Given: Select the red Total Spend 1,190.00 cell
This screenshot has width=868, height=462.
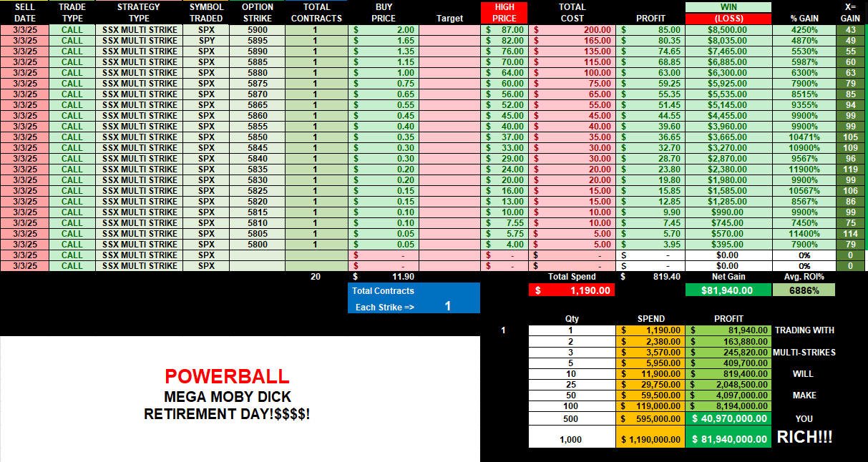Looking at the screenshot, I should coord(571,290).
